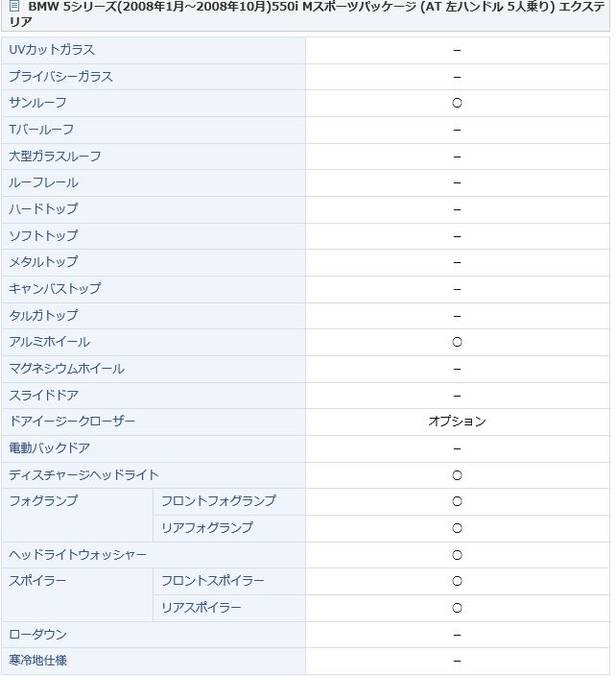The image size is (616, 676).
Task: Select the UVカットガラス row label
Action: tap(52, 50)
